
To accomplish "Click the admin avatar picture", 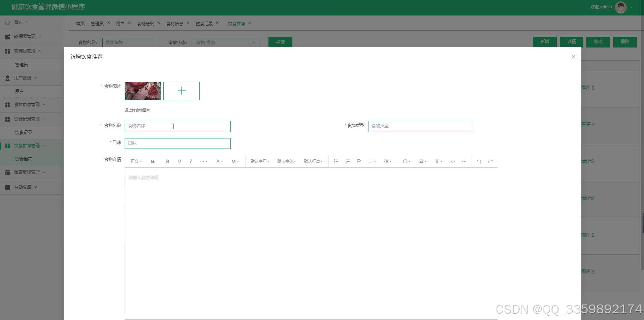I will (621, 7).
